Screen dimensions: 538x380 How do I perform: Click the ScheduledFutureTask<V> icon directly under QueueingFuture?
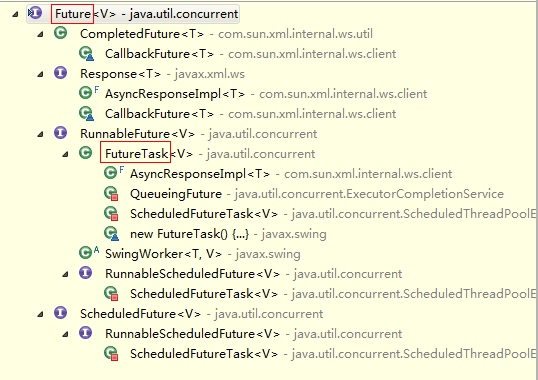click(x=111, y=214)
